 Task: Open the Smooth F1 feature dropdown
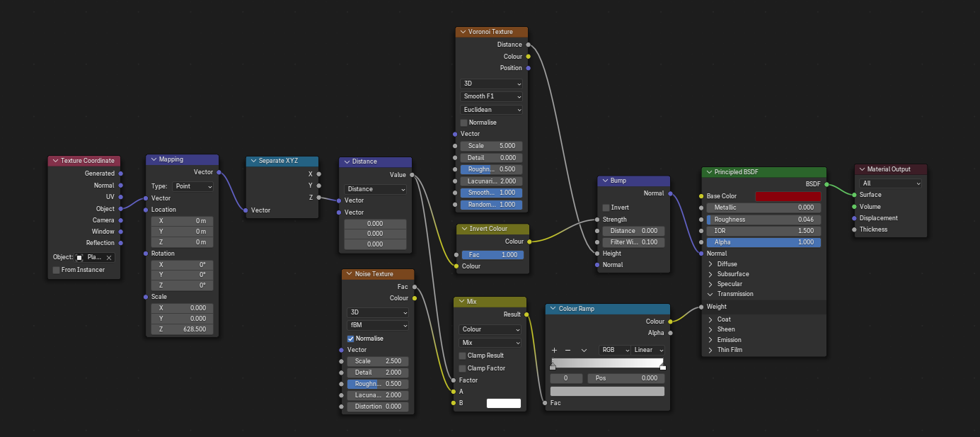pos(491,96)
